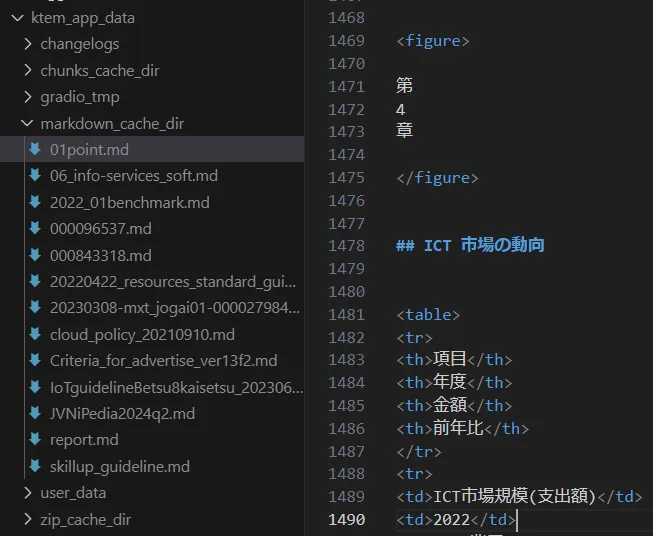Screen dimensions: 653x536
Task: Expand the gradio_tmp folder
Action: click(28, 97)
